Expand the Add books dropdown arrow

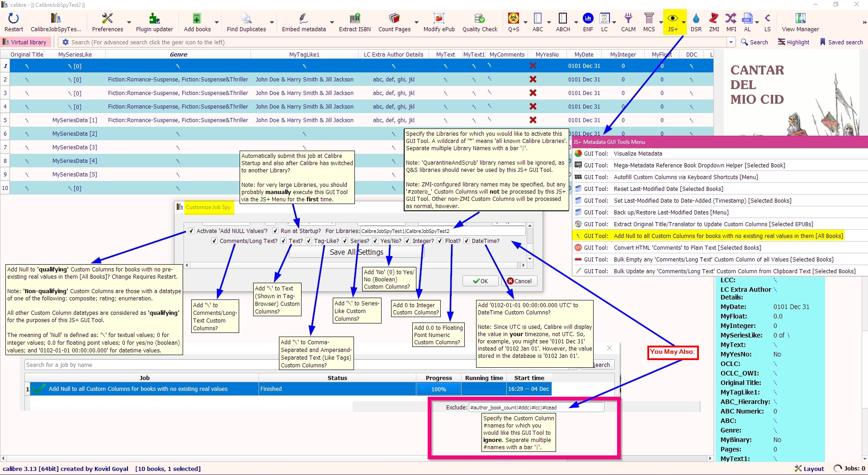click(217, 22)
